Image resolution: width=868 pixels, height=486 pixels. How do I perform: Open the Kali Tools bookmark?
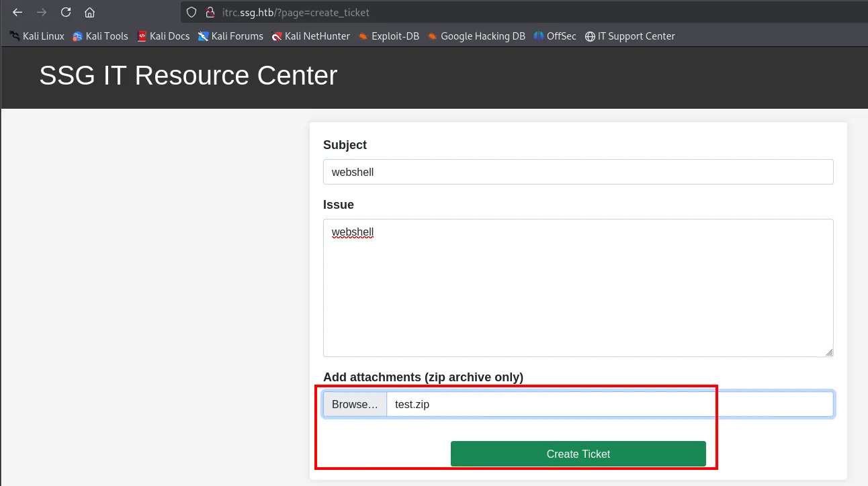[x=101, y=36]
